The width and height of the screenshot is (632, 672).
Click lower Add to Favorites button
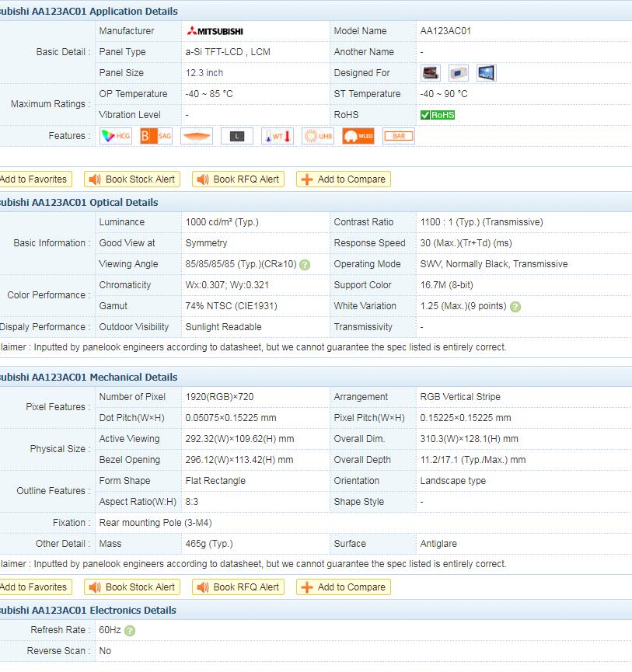tap(36, 587)
